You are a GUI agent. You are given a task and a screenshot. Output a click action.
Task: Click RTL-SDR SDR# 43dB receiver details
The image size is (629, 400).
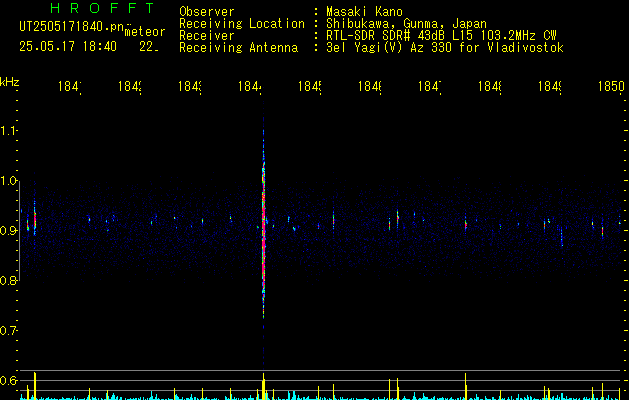tap(441, 36)
